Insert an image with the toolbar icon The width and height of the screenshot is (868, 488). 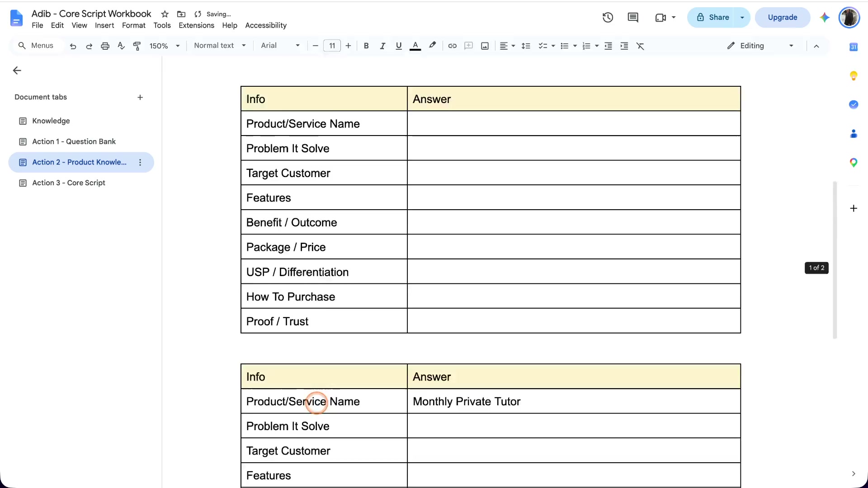485,46
